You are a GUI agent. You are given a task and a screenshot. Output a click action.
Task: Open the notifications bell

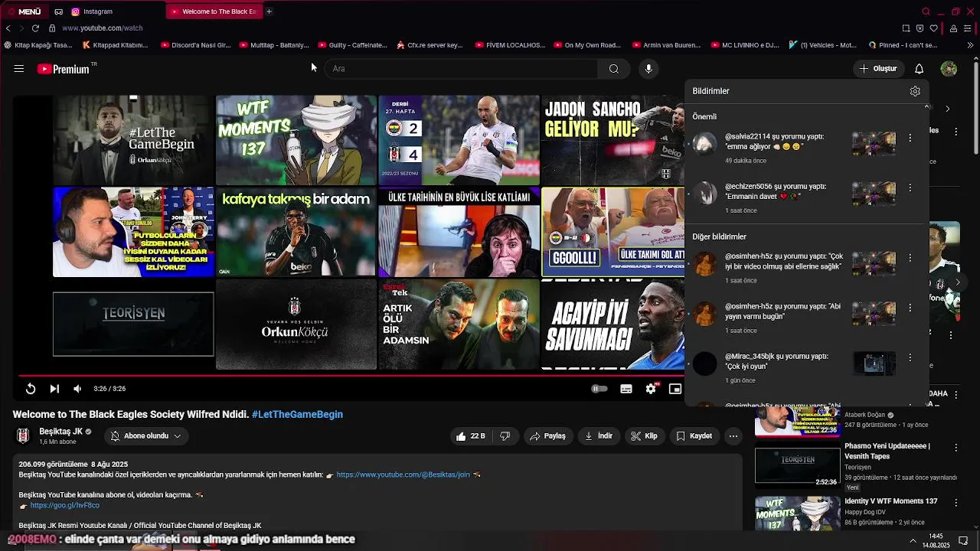tap(919, 69)
